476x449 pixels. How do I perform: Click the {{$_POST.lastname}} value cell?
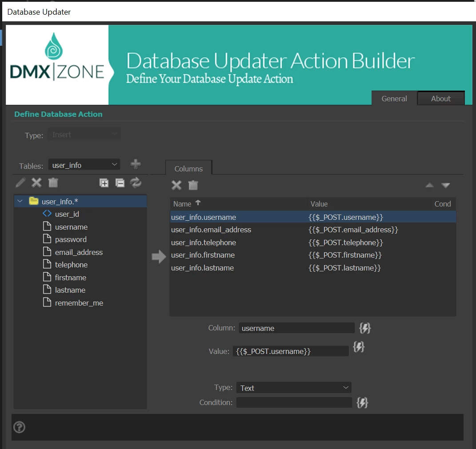[344, 268]
